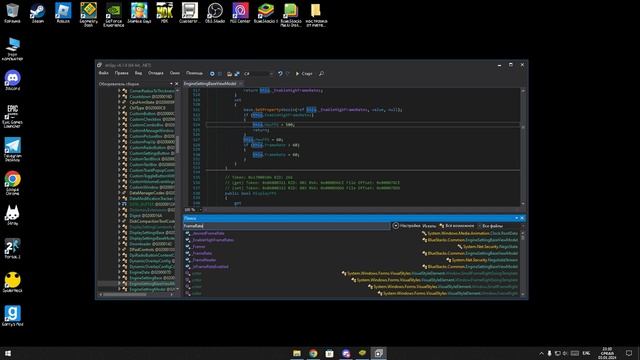The height and width of the screenshot is (360, 640).
Task: Open the notification center in the system tray
Action: (629, 353)
